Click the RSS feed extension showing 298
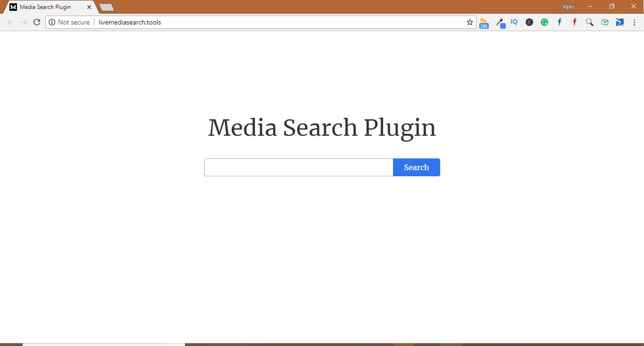The width and height of the screenshot is (644, 346). (484, 22)
